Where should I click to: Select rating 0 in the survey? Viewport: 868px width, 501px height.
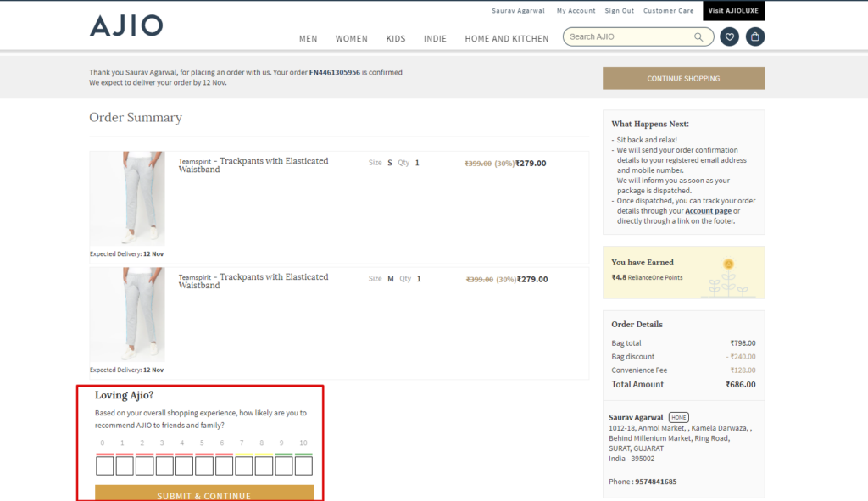click(104, 465)
